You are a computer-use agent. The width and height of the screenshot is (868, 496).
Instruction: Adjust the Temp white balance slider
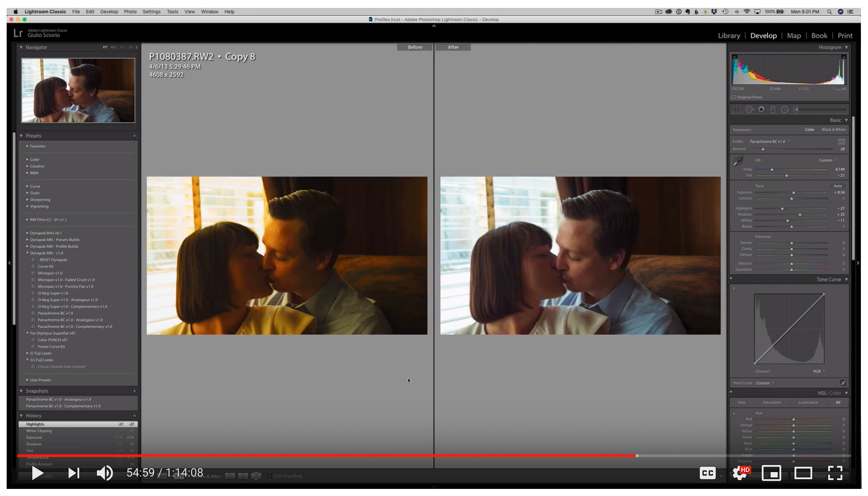pos(772,170)
